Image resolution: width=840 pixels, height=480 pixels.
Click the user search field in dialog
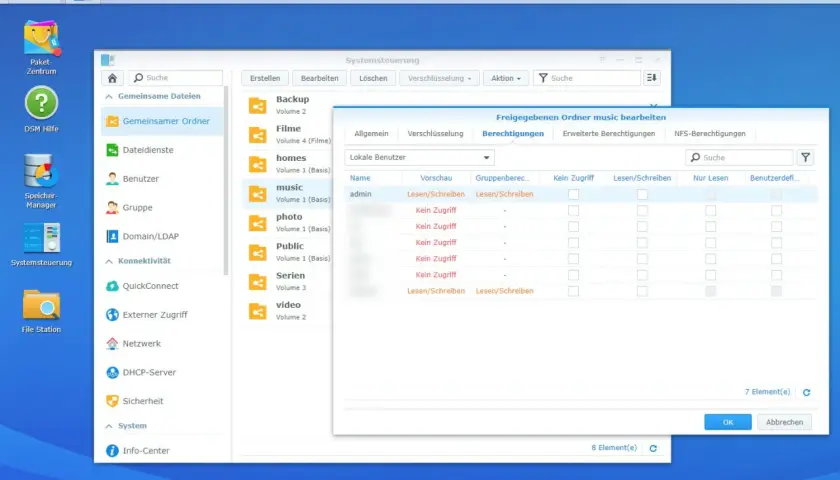[x=739, y=158]
